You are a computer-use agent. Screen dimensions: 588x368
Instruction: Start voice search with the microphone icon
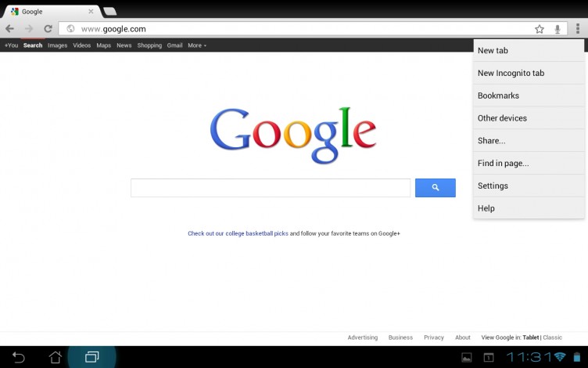(x=558, y=29)
